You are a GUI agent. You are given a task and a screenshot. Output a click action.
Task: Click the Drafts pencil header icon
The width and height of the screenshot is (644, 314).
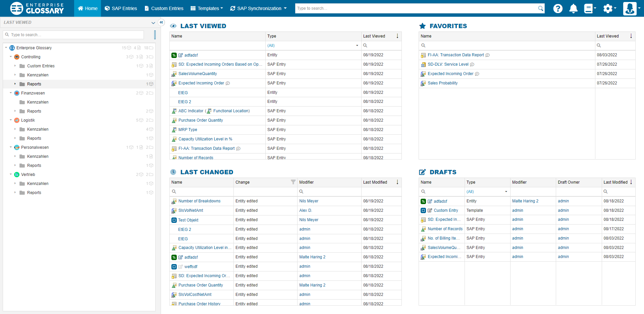pyautogui.click(x=422, y=172)
